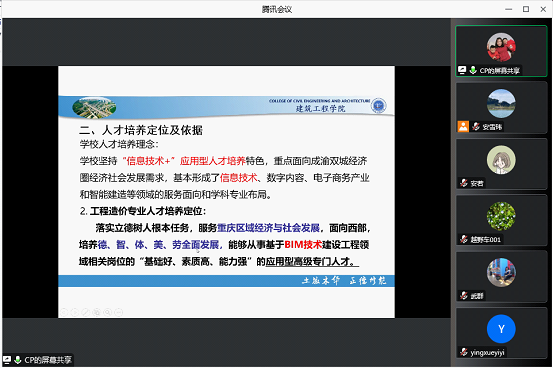Select the blue Y avatar of yingxueyiyi
The width and height of the screenshot is (553, 368).
pyautogui.click(x=501, y=329)
